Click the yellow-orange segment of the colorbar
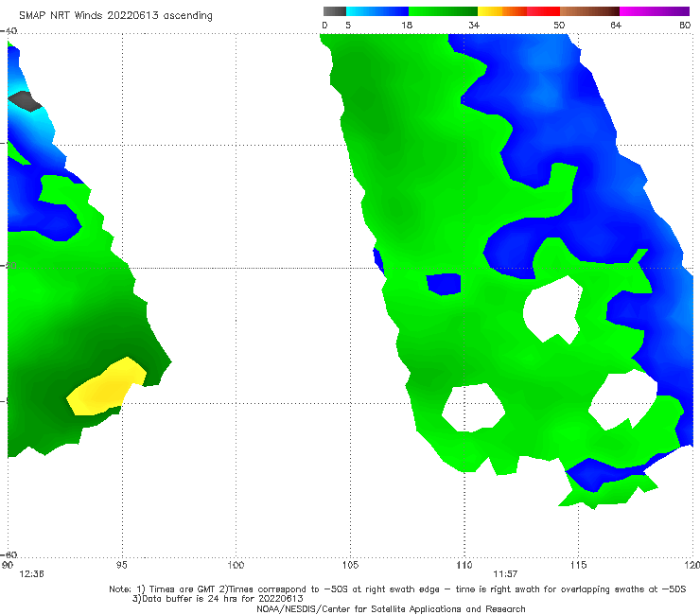The height and width of the screenshot is (615, 700). click(502, 11)
